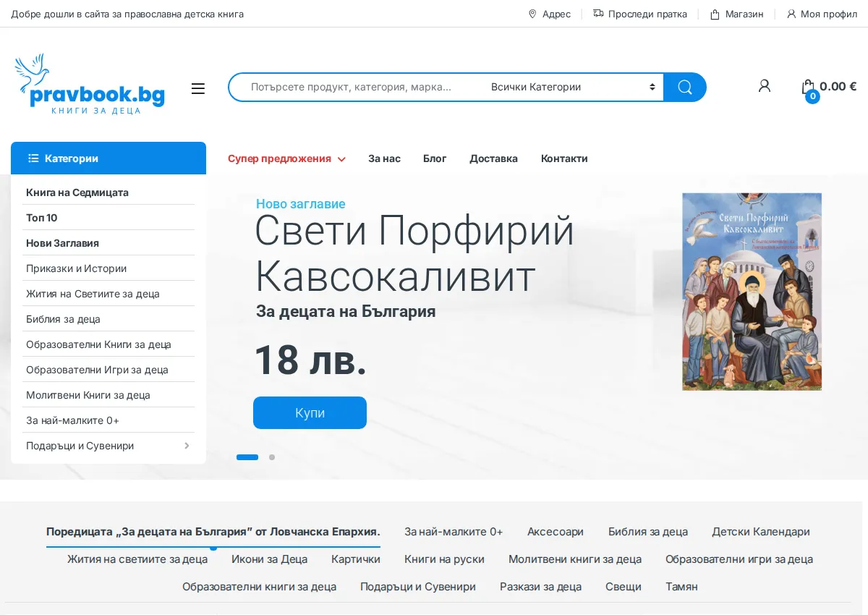Screen dimensions: 868x615
Task: Click the Категории header button
Action: pos(109,158)
